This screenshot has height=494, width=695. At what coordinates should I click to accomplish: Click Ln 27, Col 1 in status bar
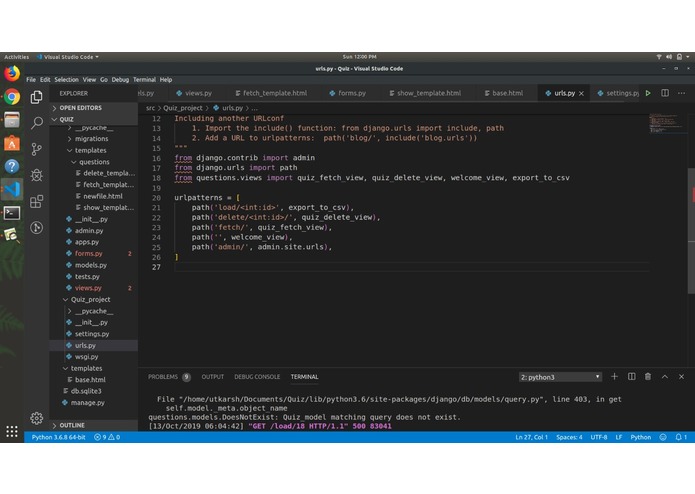[531, 437]
